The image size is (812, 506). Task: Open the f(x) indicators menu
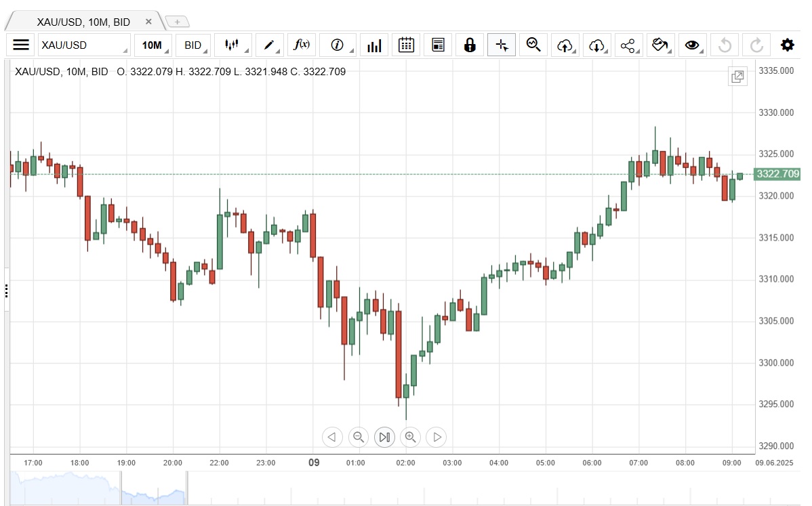click(x=302, y=45)
